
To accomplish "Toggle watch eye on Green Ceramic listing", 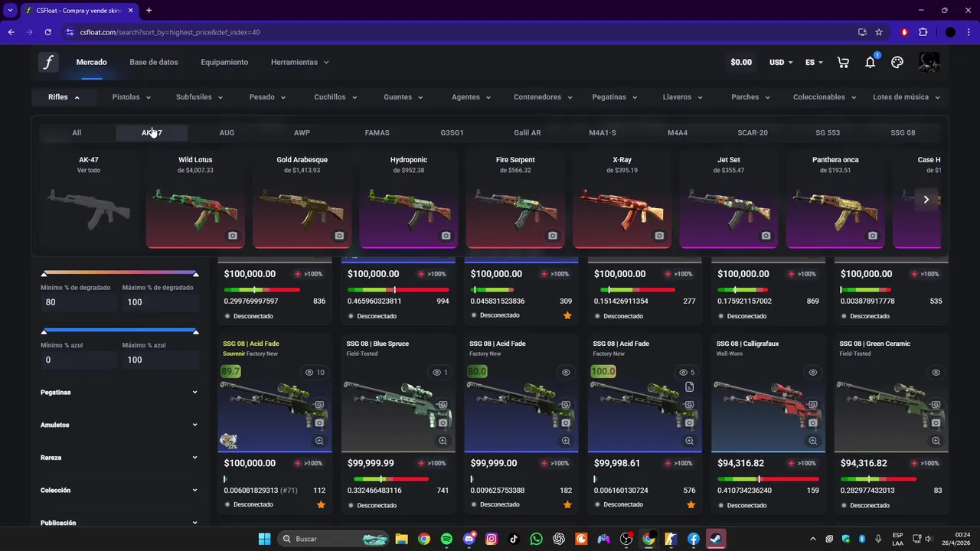I will [936, 373].
